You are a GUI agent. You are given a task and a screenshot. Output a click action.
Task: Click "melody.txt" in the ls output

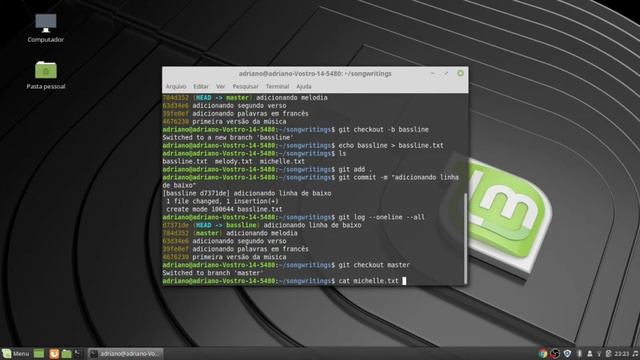coord(233,161)
